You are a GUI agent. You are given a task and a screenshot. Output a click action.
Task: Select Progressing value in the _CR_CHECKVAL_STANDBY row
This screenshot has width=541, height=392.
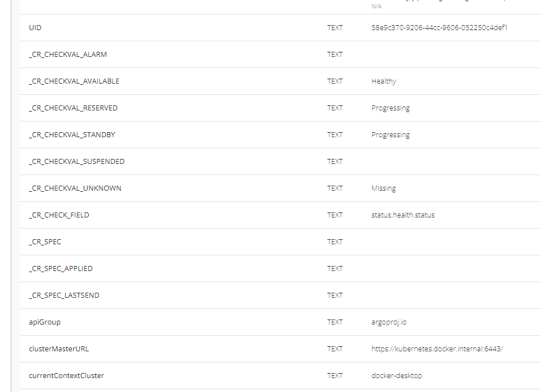390,134
